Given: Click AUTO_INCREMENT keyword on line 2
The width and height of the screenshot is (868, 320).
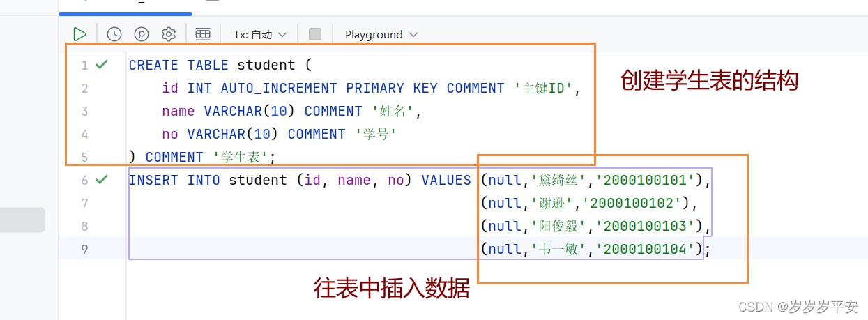Looking at the screenshot, I should (279, 88).
